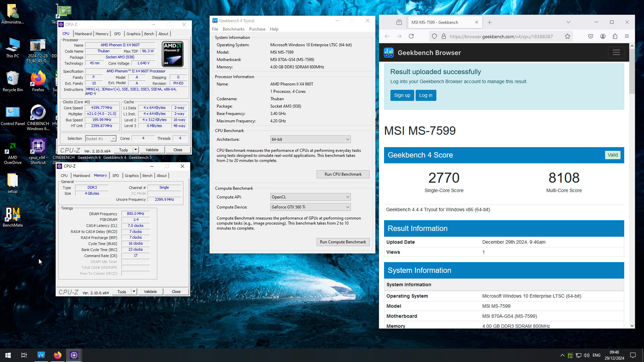644x362 pixels.
Task: Switch to SPD tab in upper CPU-Z
Action: (x=117, y=34)
